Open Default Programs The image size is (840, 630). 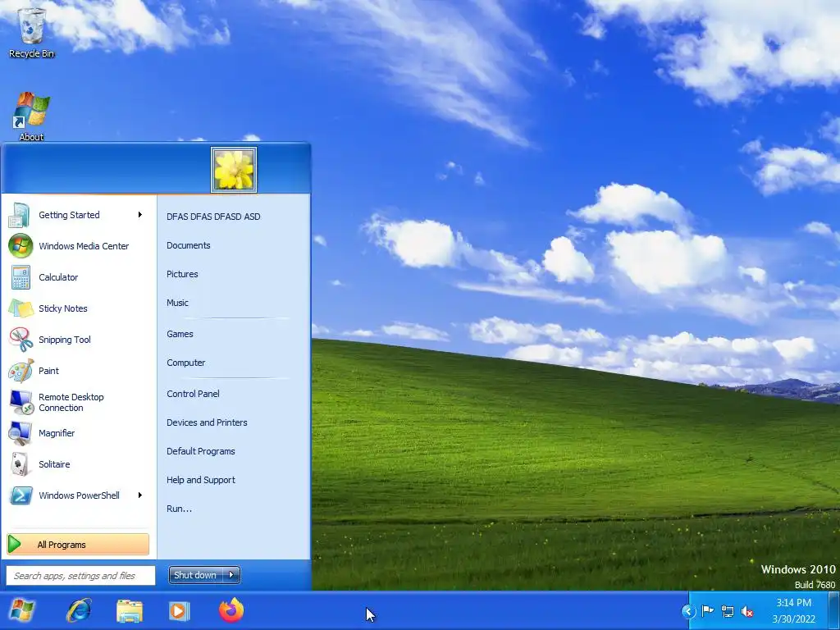click(x=200, y=451)
